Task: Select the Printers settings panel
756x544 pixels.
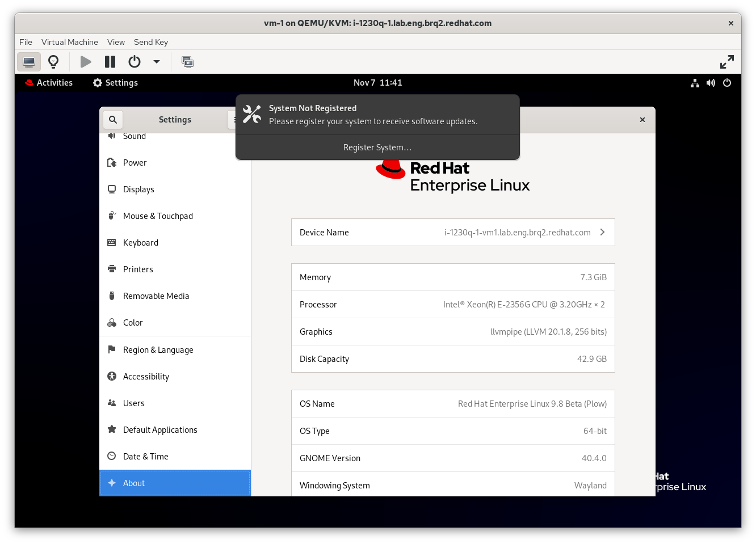Action: click(175, 269)
